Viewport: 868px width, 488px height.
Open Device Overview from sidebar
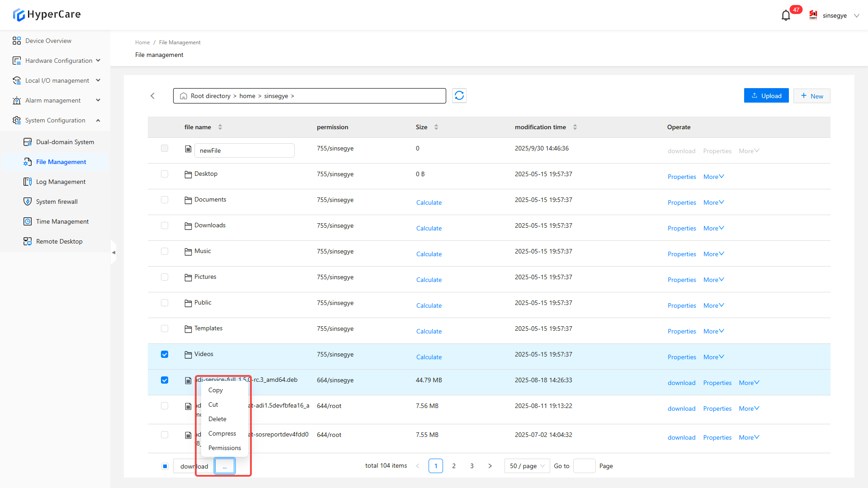48,41
